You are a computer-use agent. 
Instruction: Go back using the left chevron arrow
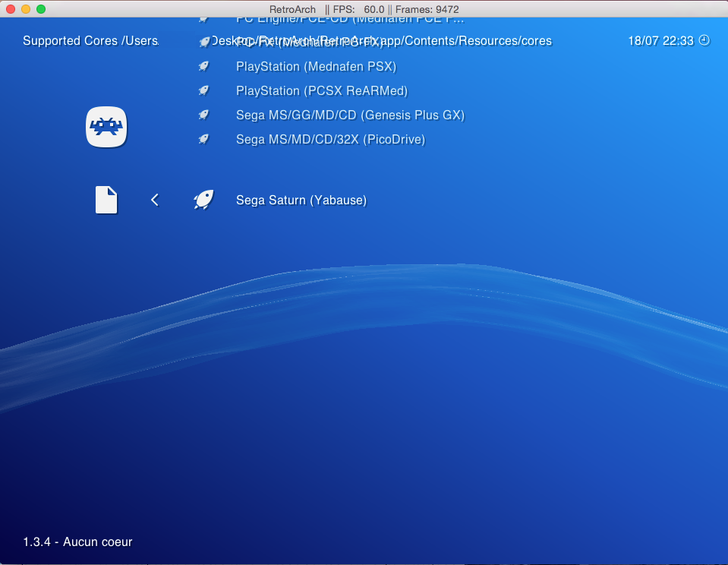[x=155, y=200]
